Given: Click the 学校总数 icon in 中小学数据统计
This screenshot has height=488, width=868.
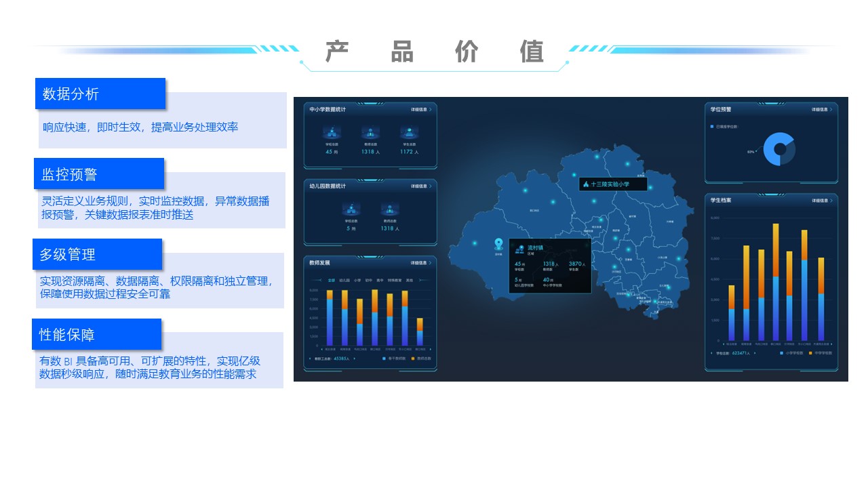Looking at the screenshot, I should point(332,133).
